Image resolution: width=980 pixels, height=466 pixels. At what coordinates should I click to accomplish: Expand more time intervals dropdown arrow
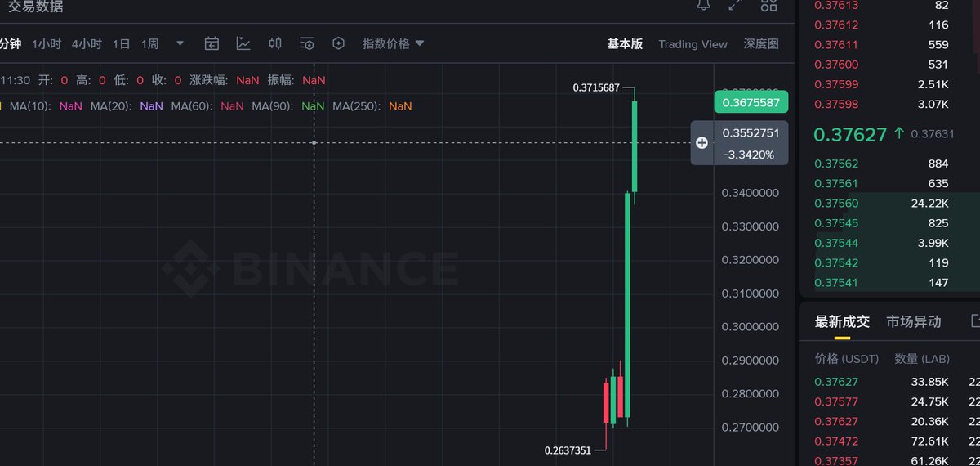(180, 43)
